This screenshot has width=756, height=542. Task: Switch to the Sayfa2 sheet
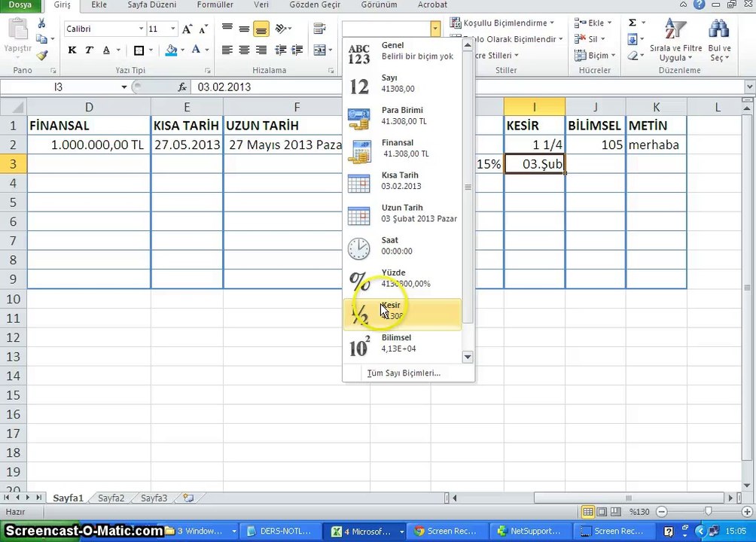click(111, 498)
